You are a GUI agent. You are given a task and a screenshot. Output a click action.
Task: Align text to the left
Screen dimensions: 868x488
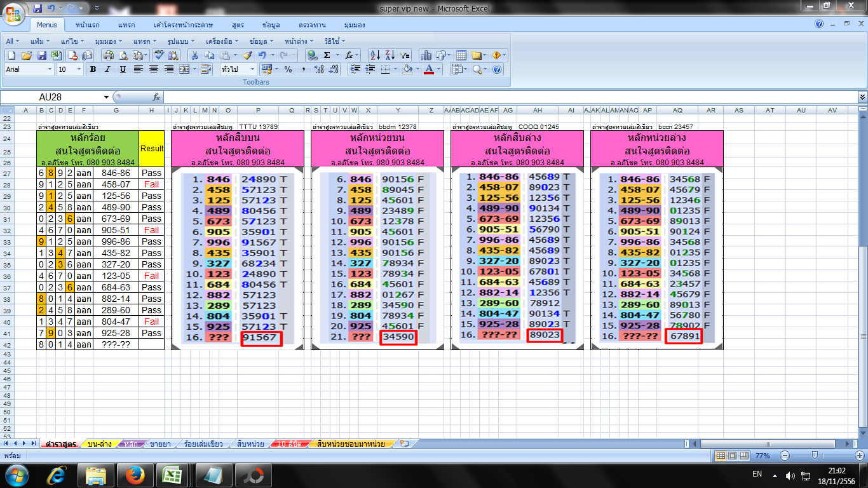[x=139, y=69]
